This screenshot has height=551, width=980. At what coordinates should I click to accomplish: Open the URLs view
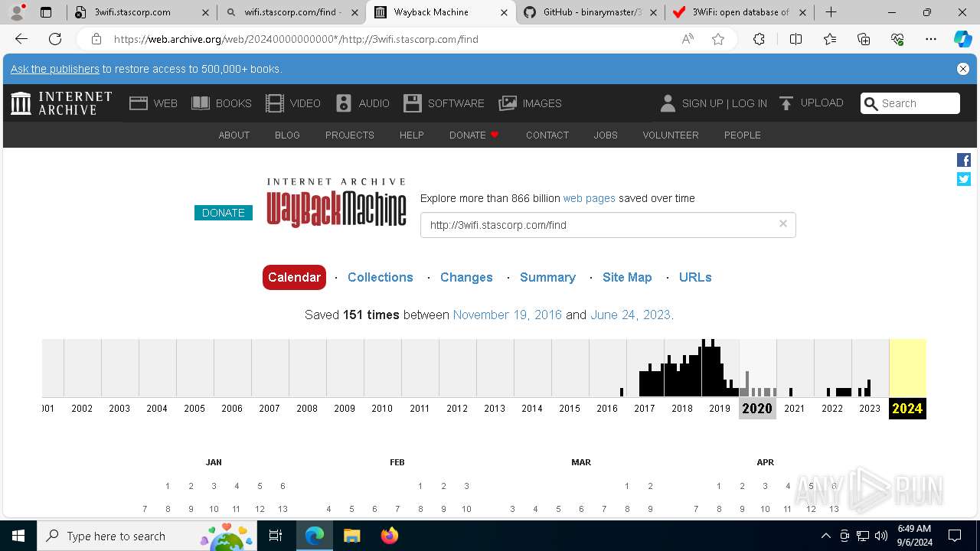pyautogui.click(x=695, y=277)
